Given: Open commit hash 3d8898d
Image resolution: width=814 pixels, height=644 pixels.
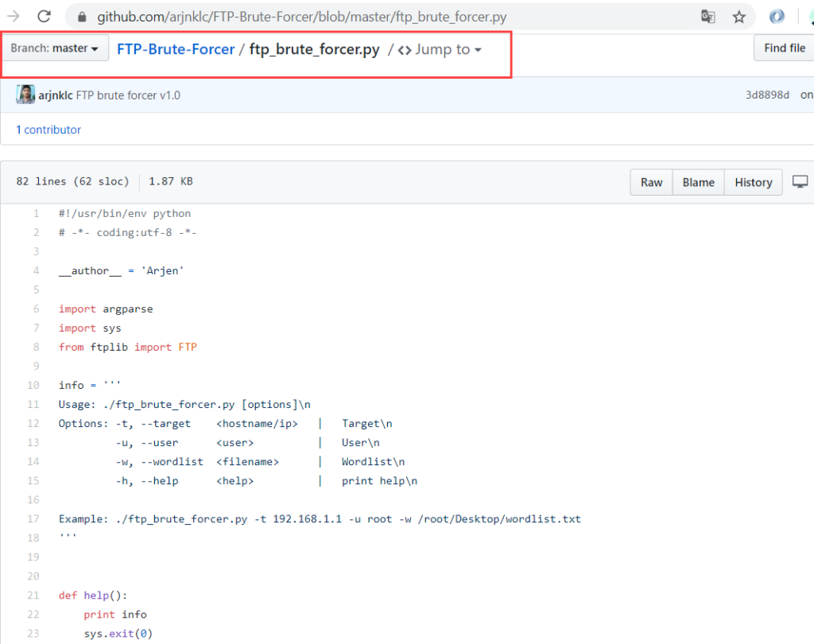Looking at the screenshot, I should pyautogui.click(x=767, y=95).
